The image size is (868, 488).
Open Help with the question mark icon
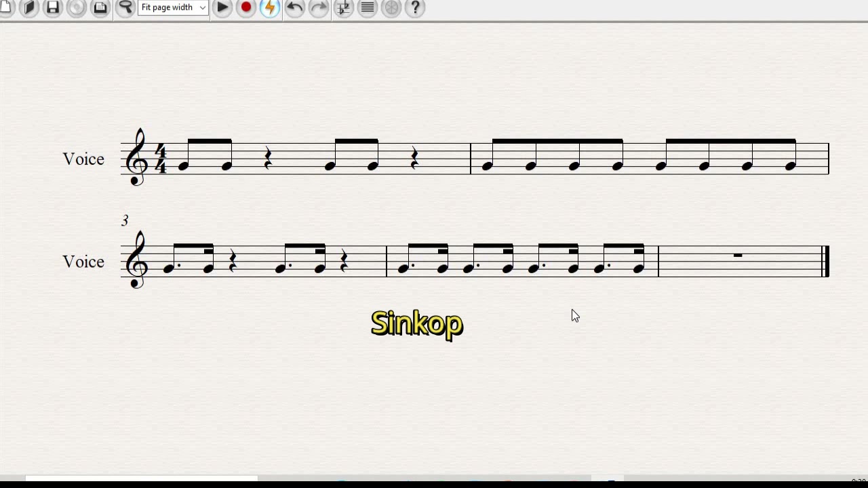[415, 7]
